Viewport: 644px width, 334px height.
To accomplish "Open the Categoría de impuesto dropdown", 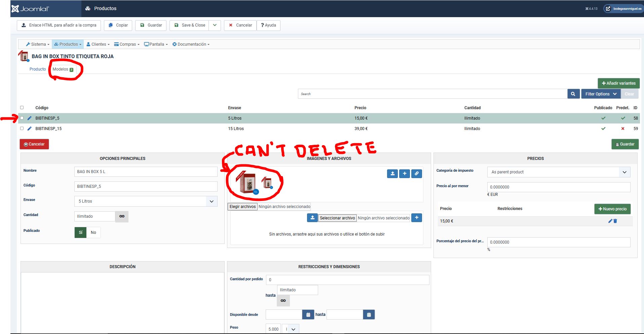I will (559, 172).
